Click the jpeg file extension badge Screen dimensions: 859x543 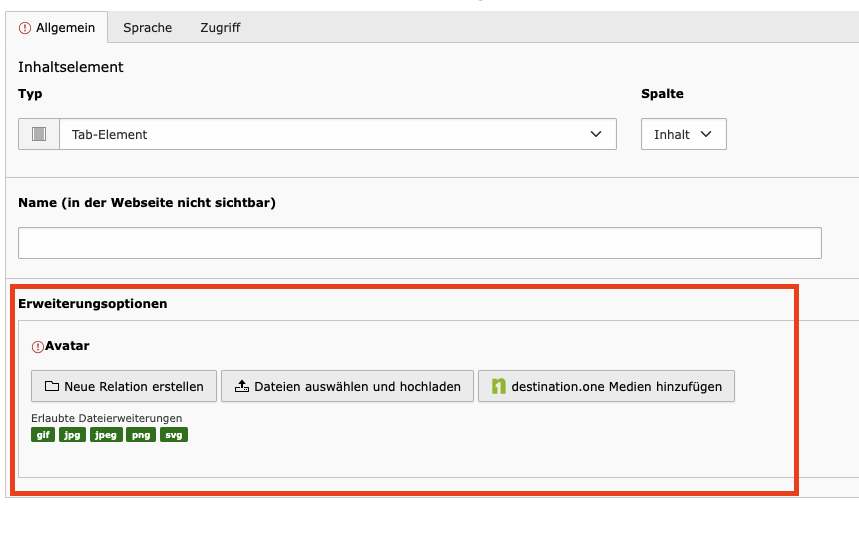pyautogui.click(x=106, y=435)
